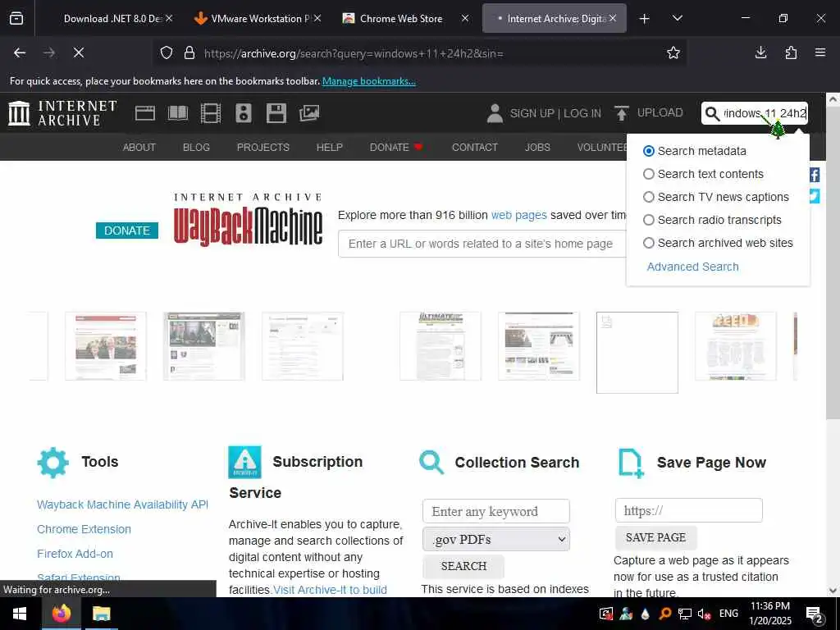The width and height of the screenshot is (840, 630).
Task: Open the notification center icon
Action: coord(815,614)
